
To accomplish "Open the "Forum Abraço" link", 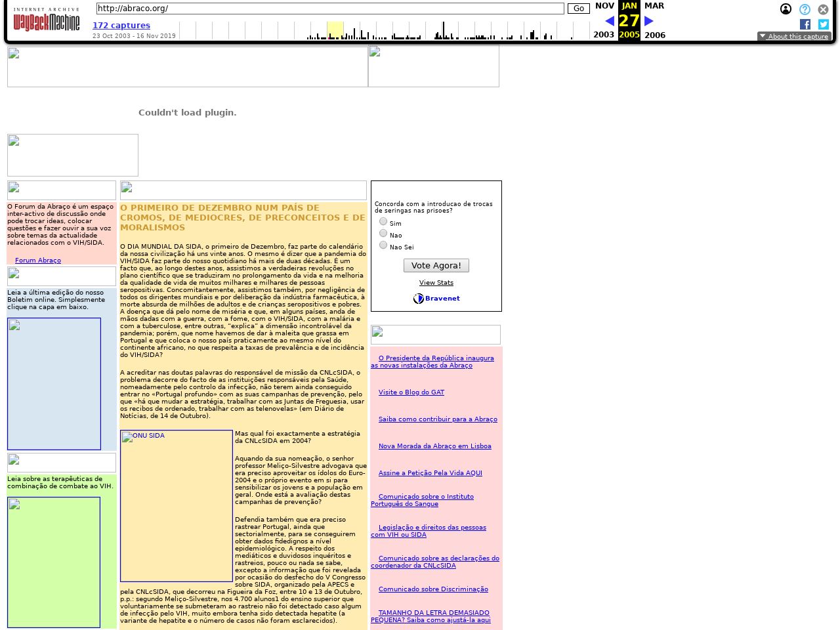I will pyautogui.click(x=38, y=261).
